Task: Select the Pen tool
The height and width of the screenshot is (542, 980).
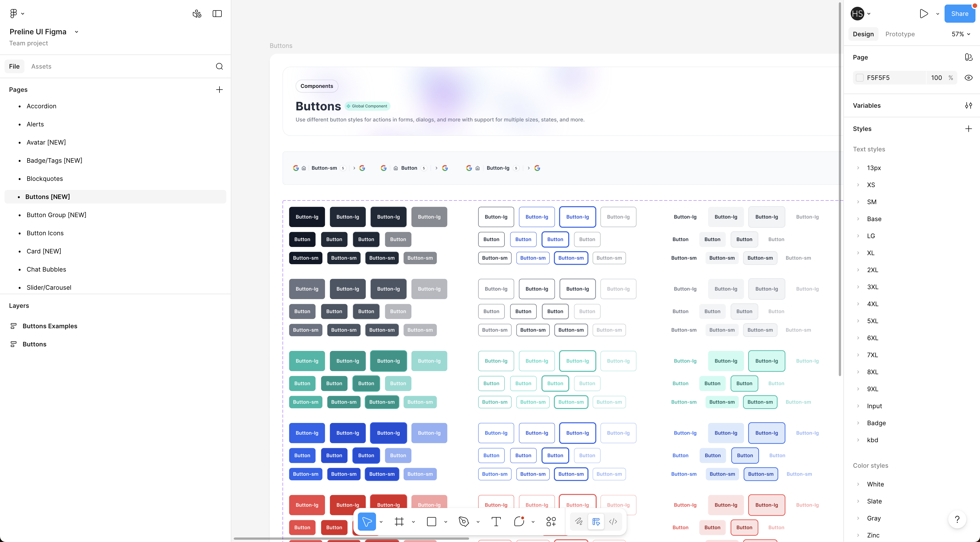Action: pyautogui.click(x=463, y=522)
